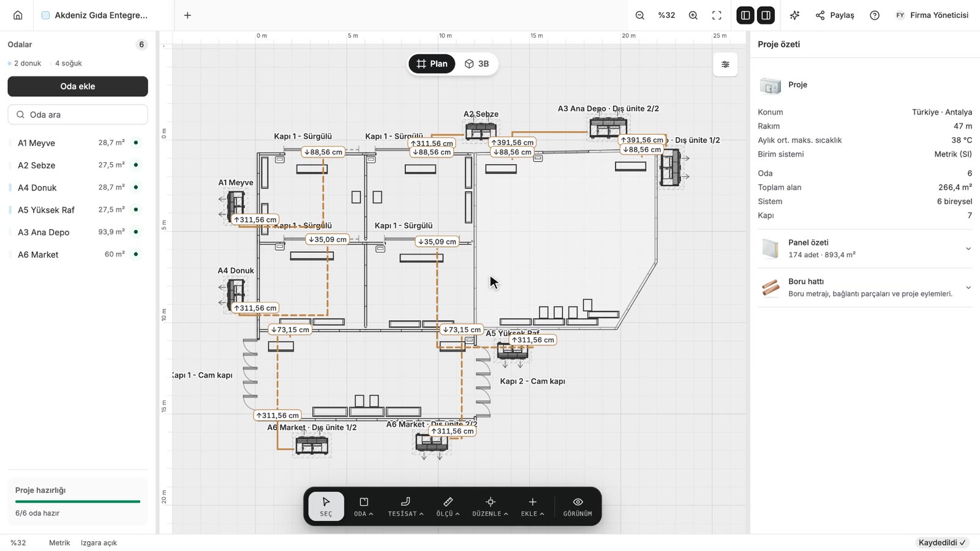The image size is (980, 551).
Task: Choose the SEÇ selection tool
Action: (x=326, y=506)
